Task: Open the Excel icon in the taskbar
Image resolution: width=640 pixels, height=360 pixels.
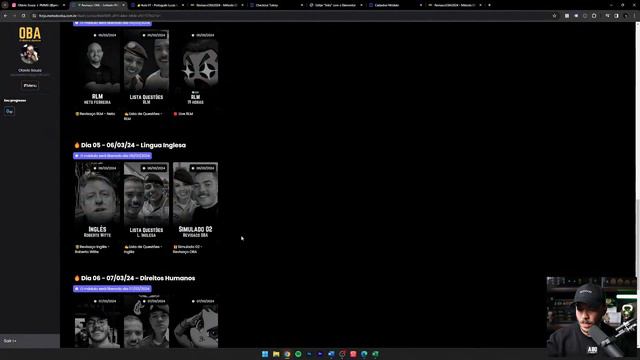Action: [375, 354]
